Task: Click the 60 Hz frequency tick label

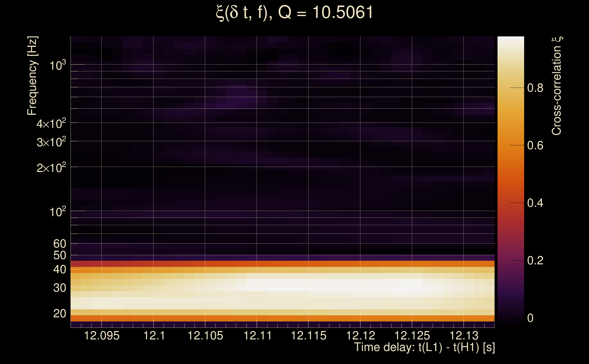Action: click(59, 244)
